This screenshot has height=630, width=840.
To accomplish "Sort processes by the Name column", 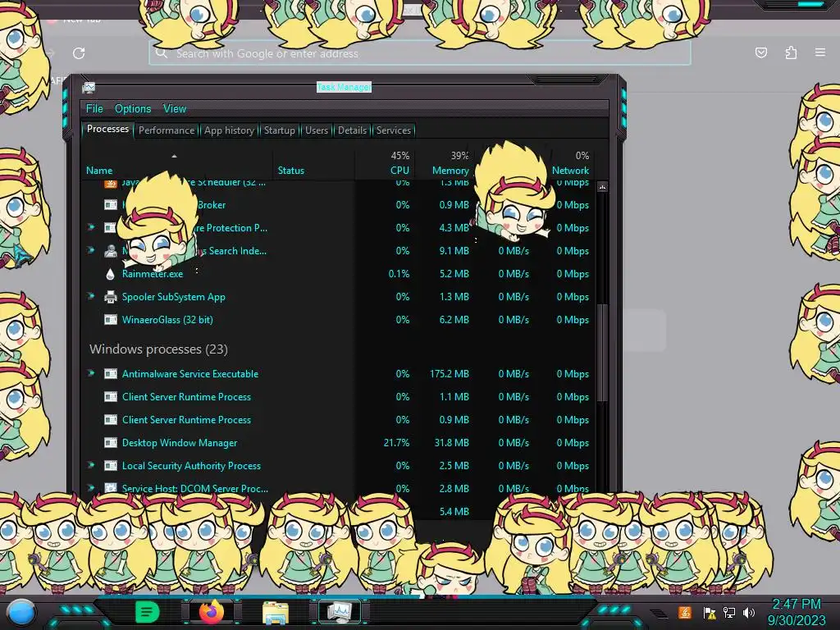I will click(177, 164).
